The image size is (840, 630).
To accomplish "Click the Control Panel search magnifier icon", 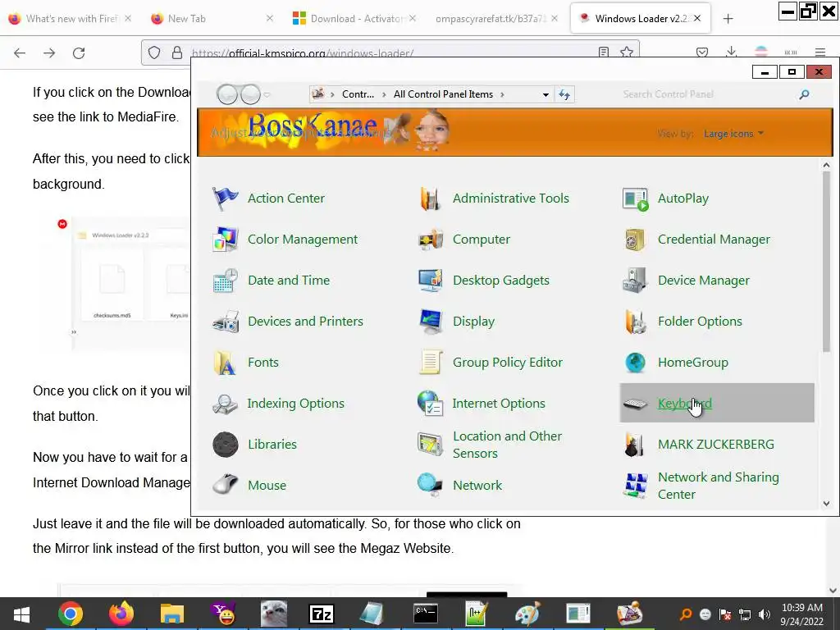I will [x=804, y=94].
